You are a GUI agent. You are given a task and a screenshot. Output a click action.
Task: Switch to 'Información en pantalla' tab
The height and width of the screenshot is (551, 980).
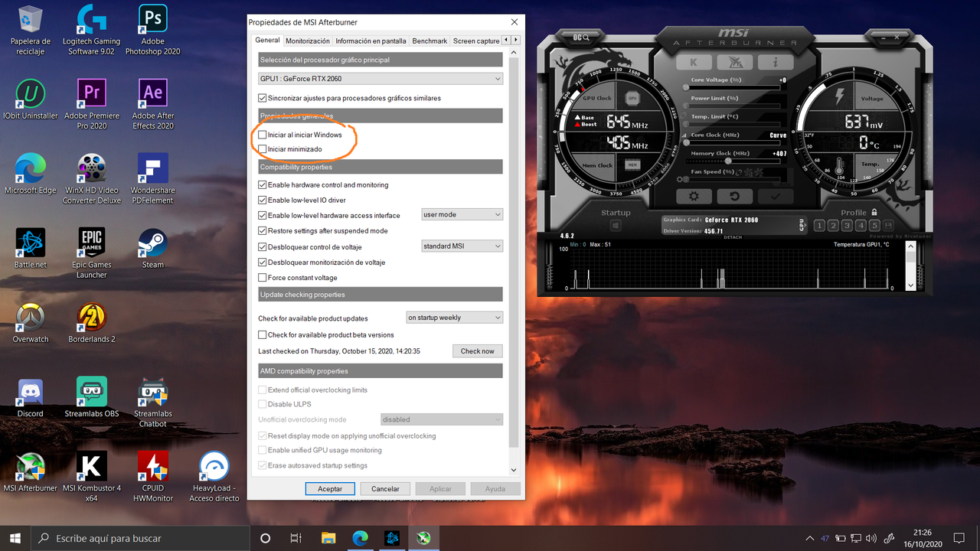pyautogui.click(x=371, y=41)
